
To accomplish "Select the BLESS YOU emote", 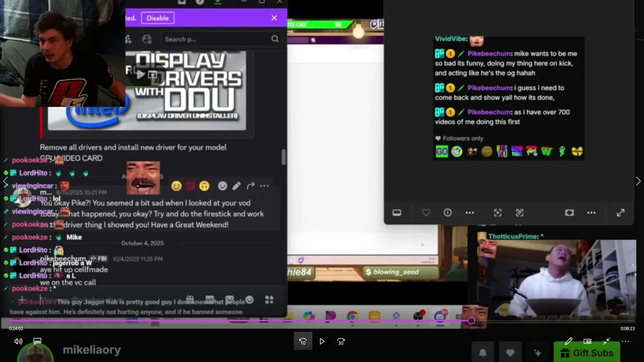I will tap(502, 151).
